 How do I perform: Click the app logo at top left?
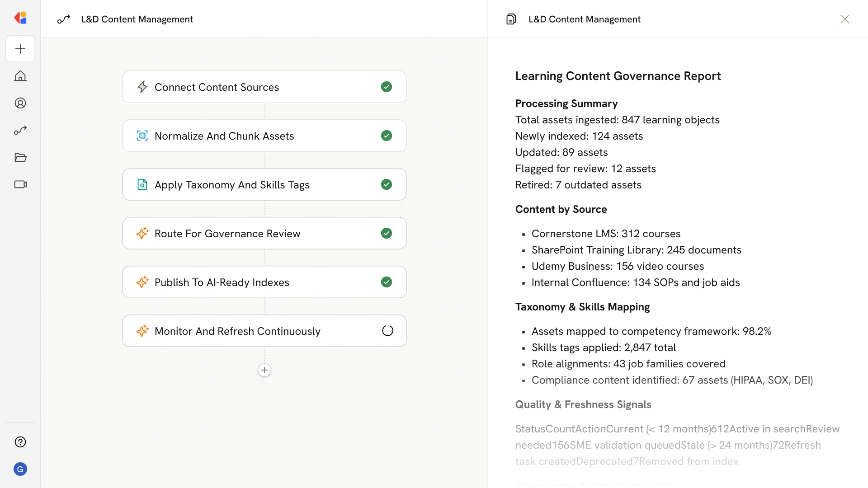20,18
